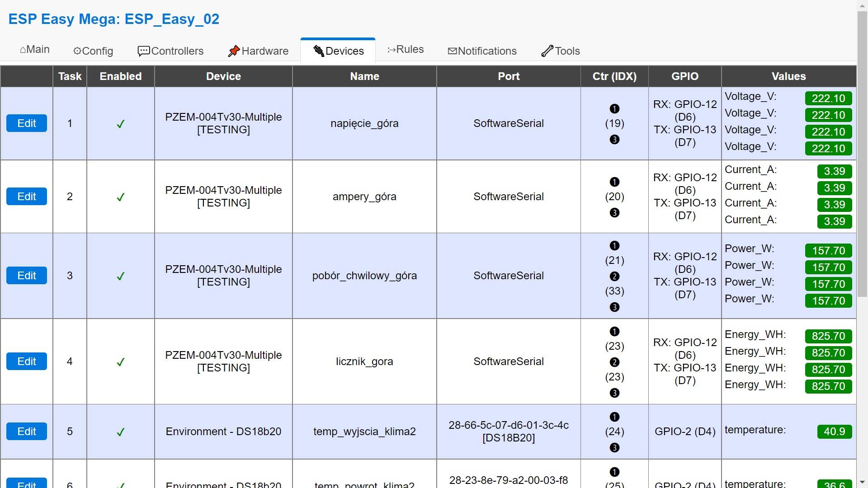This screenshot has width=868, height=488.
Task: Click the Environment - DS18b20 device in task 5
Action: (223, 432)
